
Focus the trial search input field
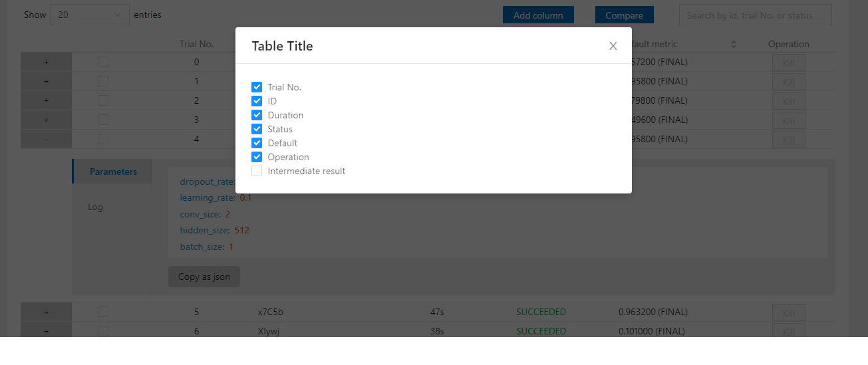tap(755, 15)
